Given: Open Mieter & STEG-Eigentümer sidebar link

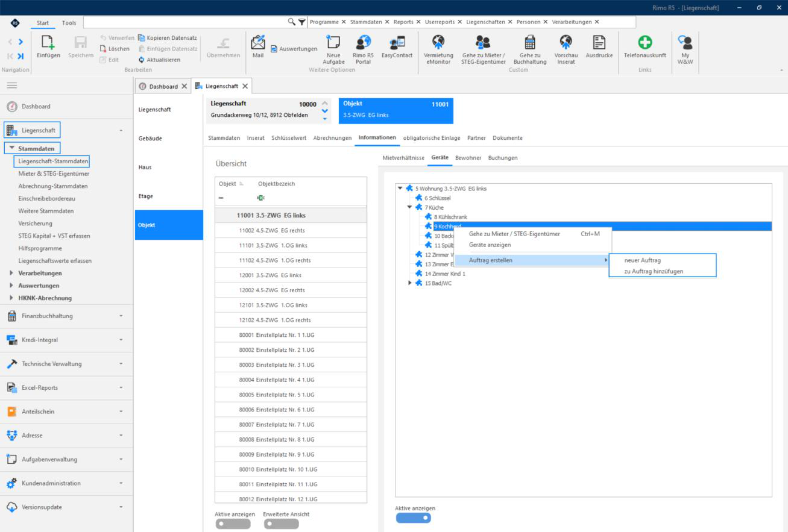Looking at the screenshot, I should tap(54, 174).
